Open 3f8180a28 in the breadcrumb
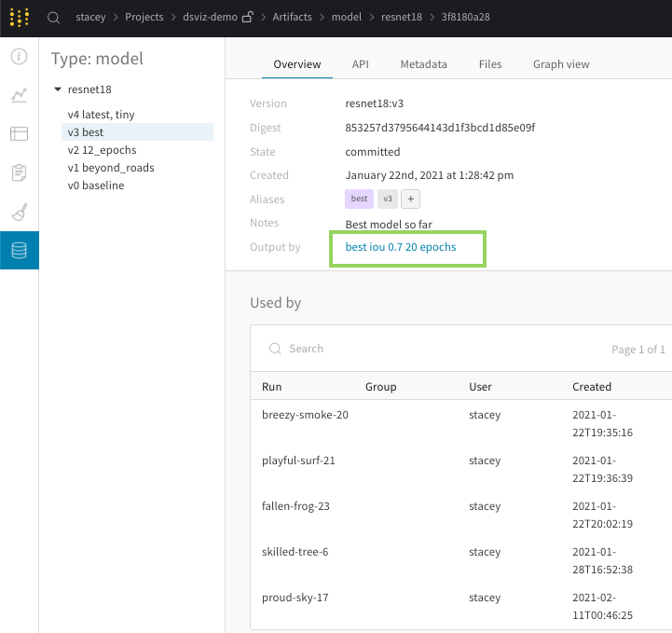Screen dimensions: 672x633 click(465, 17)
